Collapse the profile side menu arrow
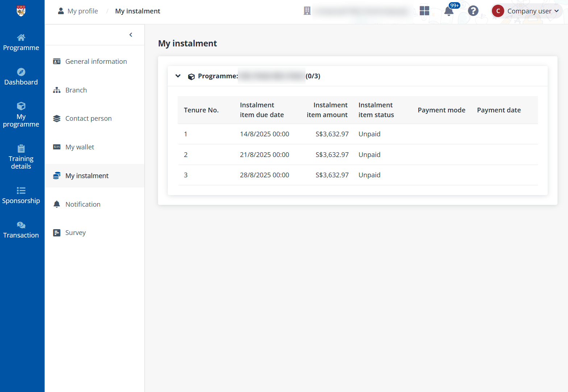568x392 pixels. click(131, 35)
